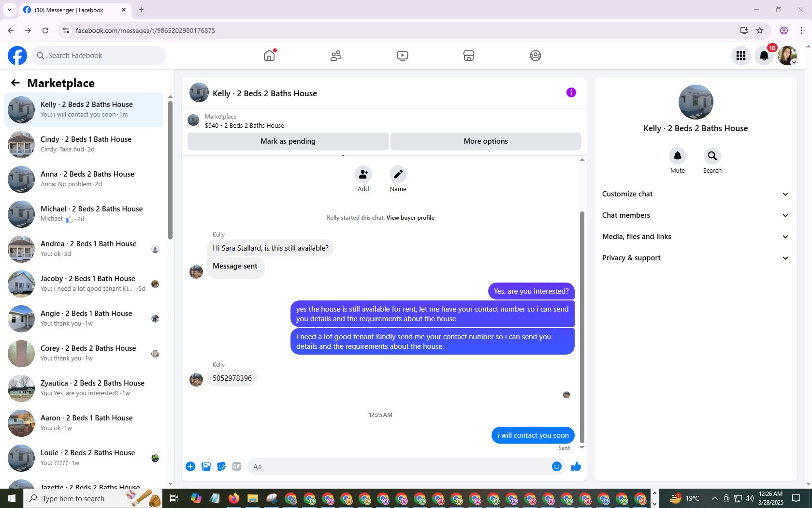Click browser reload page icon
The height and width of the screenshot is (508, 812).
point(45,30)
